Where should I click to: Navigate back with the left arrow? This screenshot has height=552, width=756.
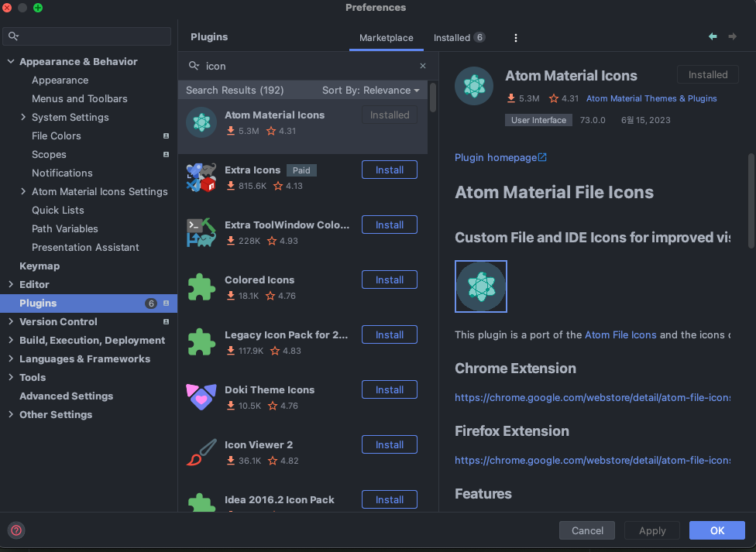tap(713, 36)
